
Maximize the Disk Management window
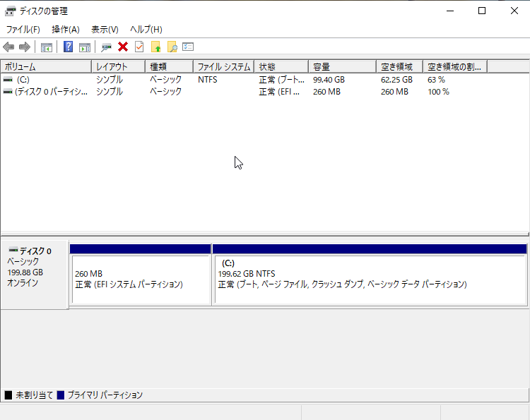pos(482,11)
